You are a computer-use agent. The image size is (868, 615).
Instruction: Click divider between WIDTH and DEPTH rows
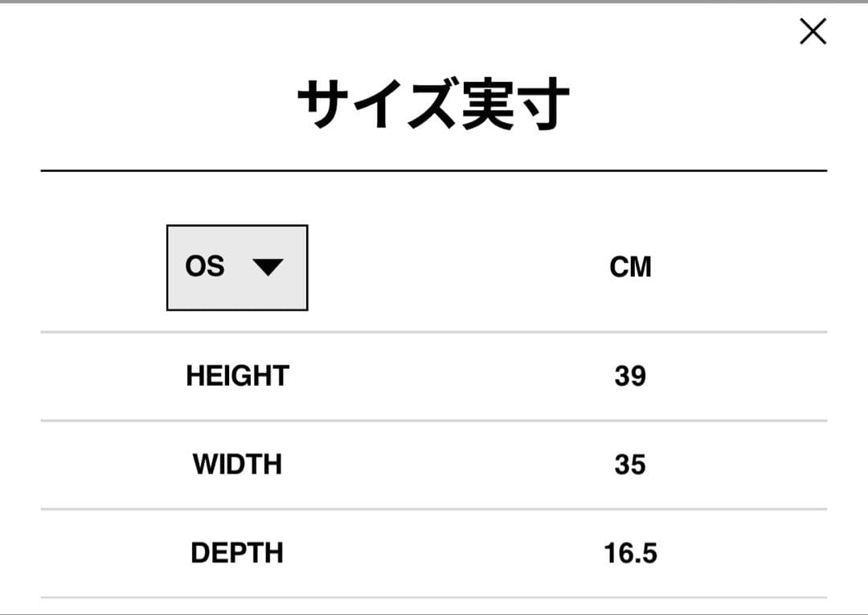click(x=434, y=509)
